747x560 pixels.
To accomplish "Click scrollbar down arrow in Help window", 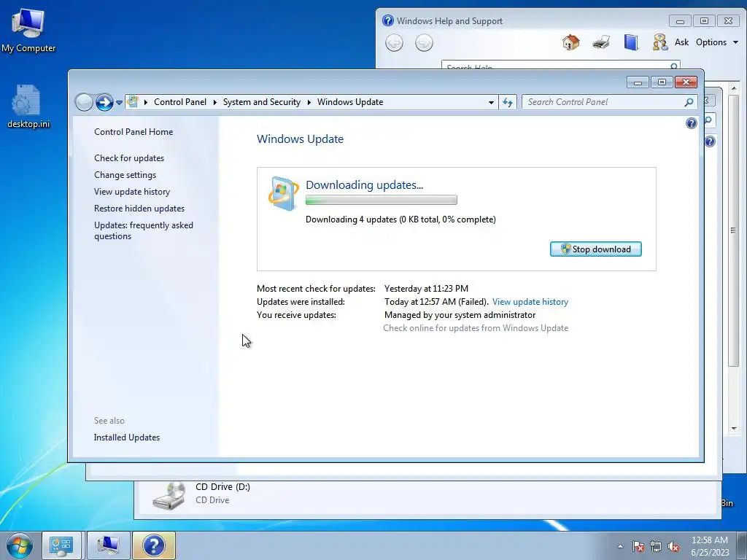I will pos(734,429).
